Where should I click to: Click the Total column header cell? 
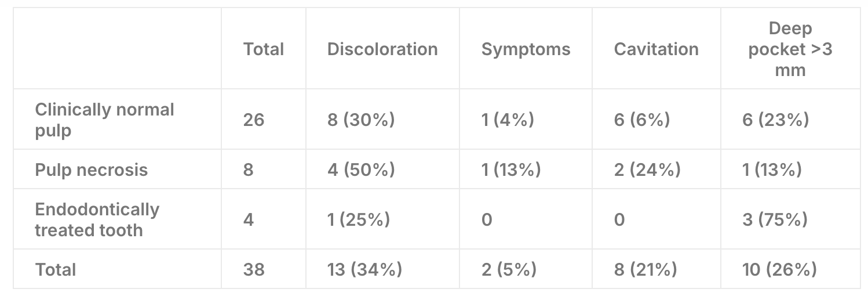(264, 49)
